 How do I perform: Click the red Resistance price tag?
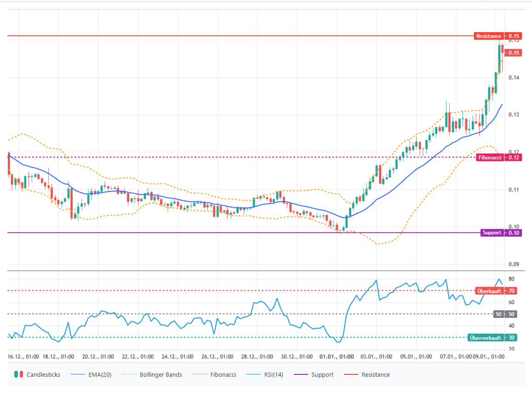point(489,36)
